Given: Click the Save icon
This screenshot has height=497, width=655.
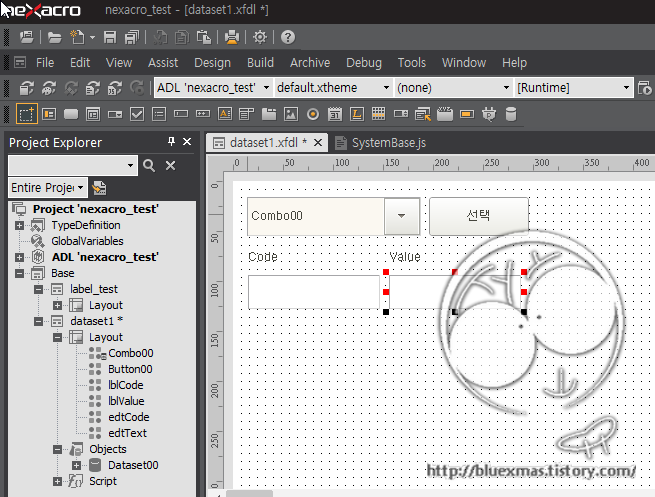Looking at the screenshot, I should tap(110, 37).
